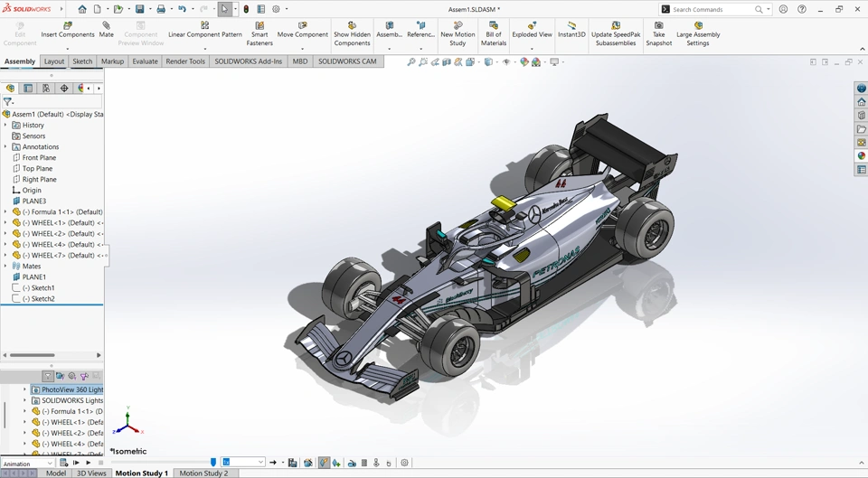This screenshot has height=478, width=868.
Task: Click the Play button in motion toolbar
Action: click(x=88, y=463)
